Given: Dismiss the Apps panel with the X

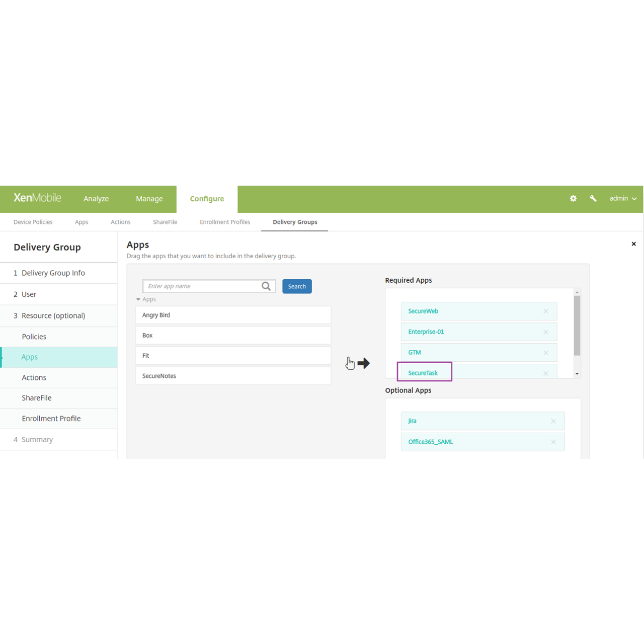Looking at the screenshot, I should pos(633,244).
